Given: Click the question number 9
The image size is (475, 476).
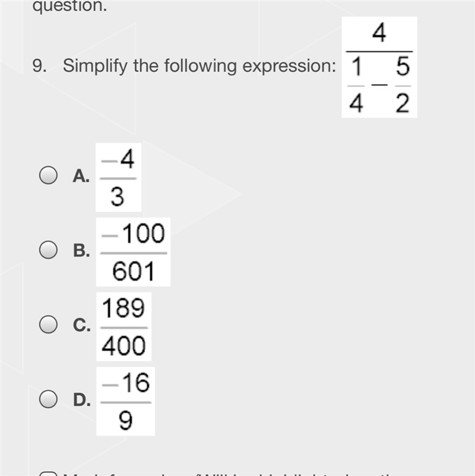Looking at the screenshot, I should 39,66.
